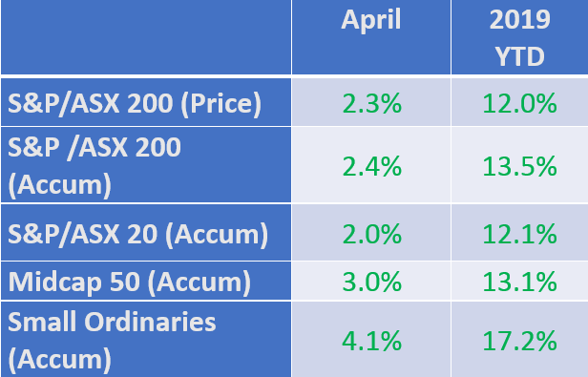Select the 2.3% April cell
The image size is (588, 377).
pos(371,102)
